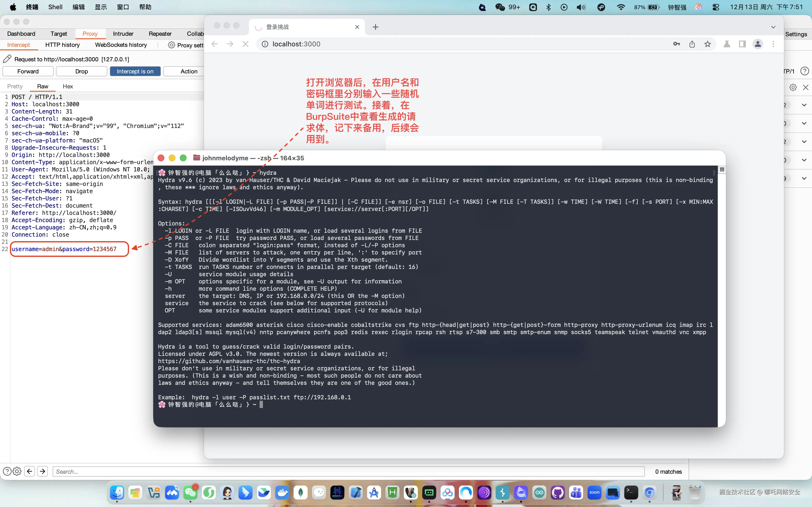Image resolution: width=812 pixels, height=507 pixels.
Task: Stop page loading with the X icon
Action: (x=245, y=44)
